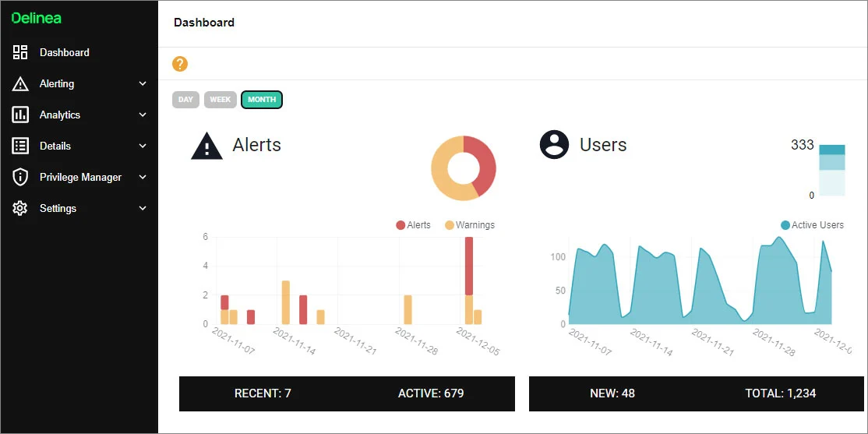This screenshot has height=434, width=868.
Task: Click the Users profile avatar icon
Action: click(x=554, y=144)
